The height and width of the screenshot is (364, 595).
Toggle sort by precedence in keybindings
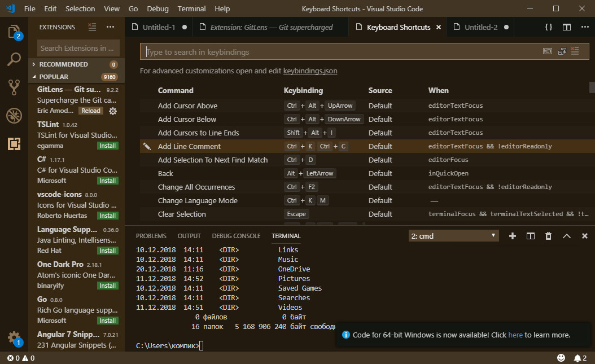[x=562, y=51]
